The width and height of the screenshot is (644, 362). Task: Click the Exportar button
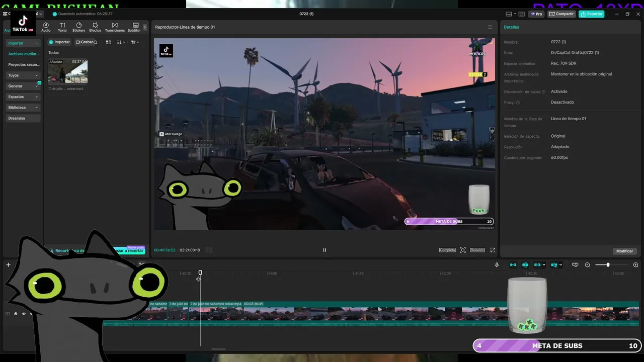click(592, 14)
